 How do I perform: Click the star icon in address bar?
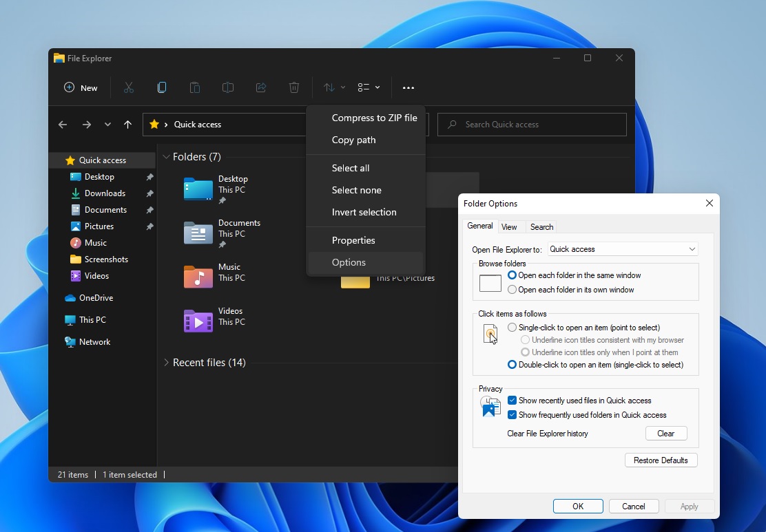(x=154, y=124)
